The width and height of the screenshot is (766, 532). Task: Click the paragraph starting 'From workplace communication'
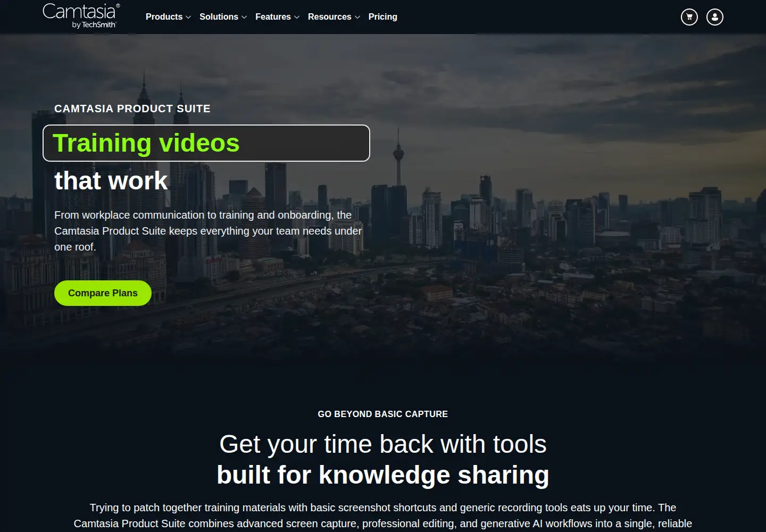(208, 231)
